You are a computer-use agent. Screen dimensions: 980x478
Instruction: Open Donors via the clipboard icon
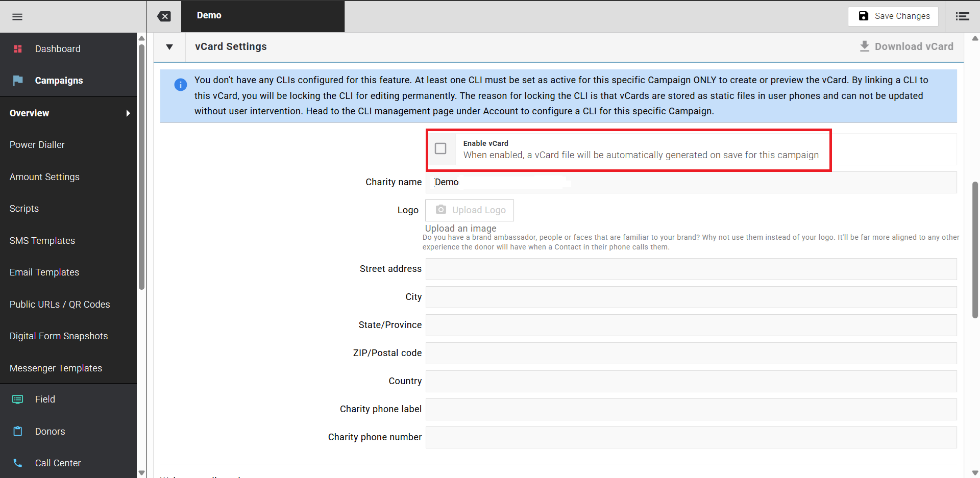point(18,431)
